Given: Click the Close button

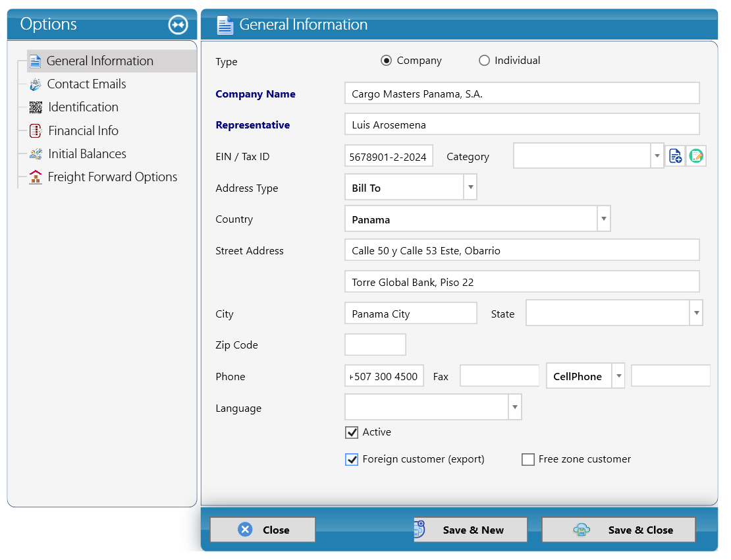Looking at the screenshot, I should (263, 530).
